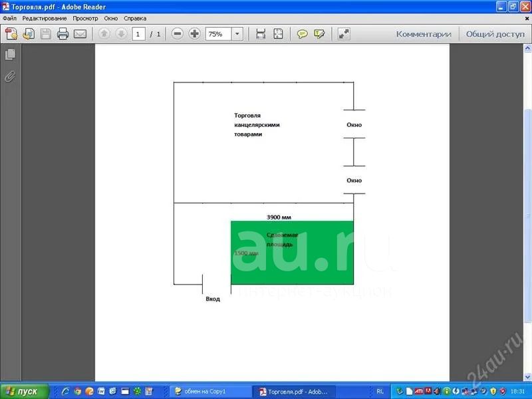The image size is (532, 399).
Task: Click the Create PDF toolbar icon
Action: (11, 34)
